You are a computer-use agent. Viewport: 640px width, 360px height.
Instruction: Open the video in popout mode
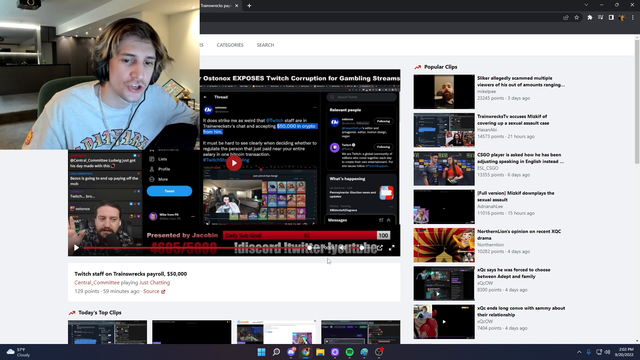pos(380,248)
